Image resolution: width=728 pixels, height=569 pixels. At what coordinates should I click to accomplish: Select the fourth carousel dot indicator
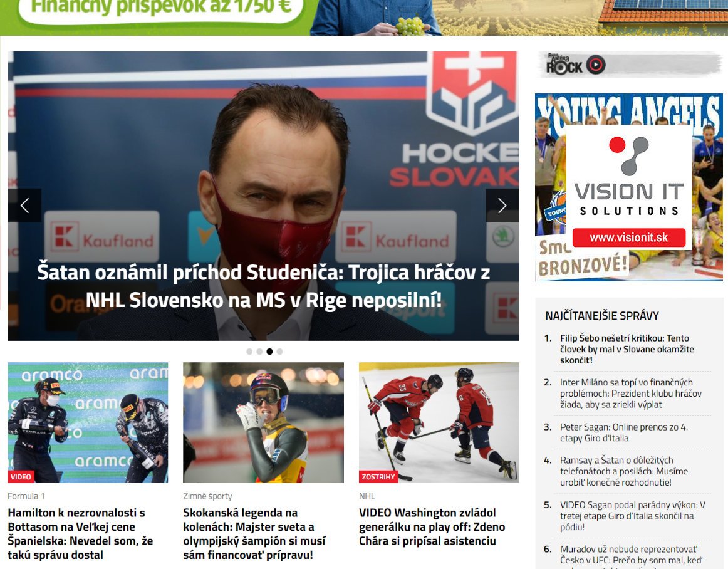[x=279, y=352]
